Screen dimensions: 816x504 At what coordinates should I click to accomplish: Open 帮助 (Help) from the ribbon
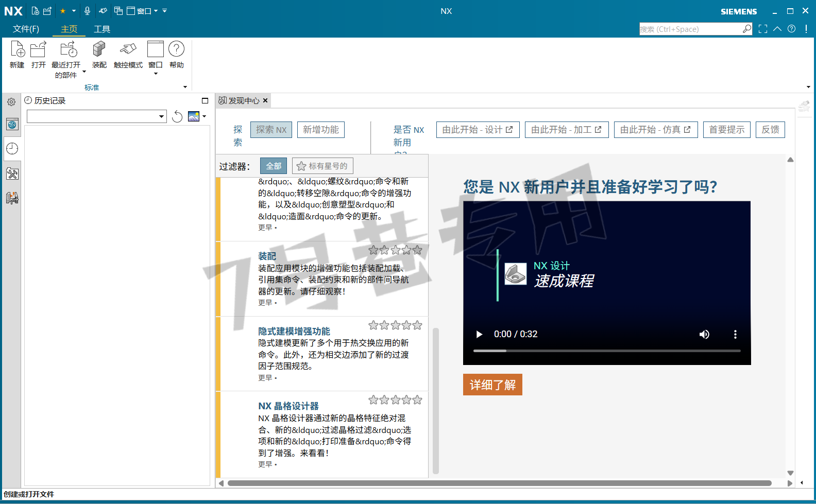(177, 54)
